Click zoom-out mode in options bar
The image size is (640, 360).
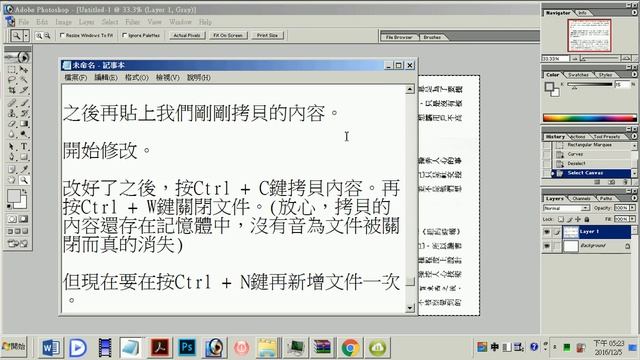47,36
